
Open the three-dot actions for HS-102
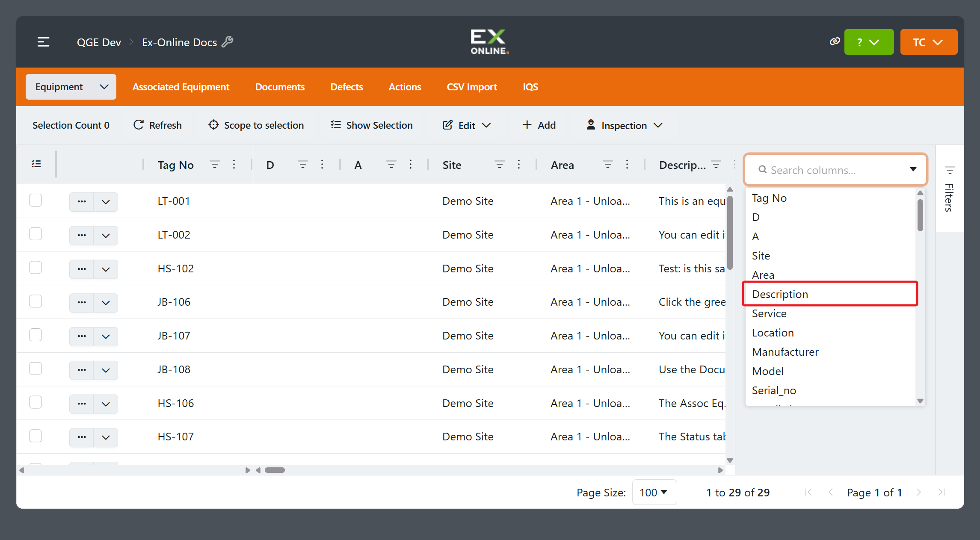coord(82,269)
